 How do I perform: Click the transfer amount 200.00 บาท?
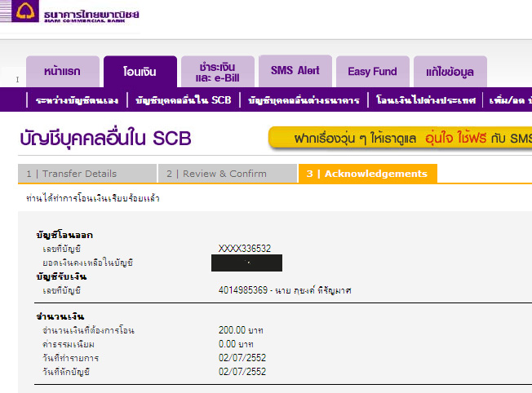coord(241,330)
